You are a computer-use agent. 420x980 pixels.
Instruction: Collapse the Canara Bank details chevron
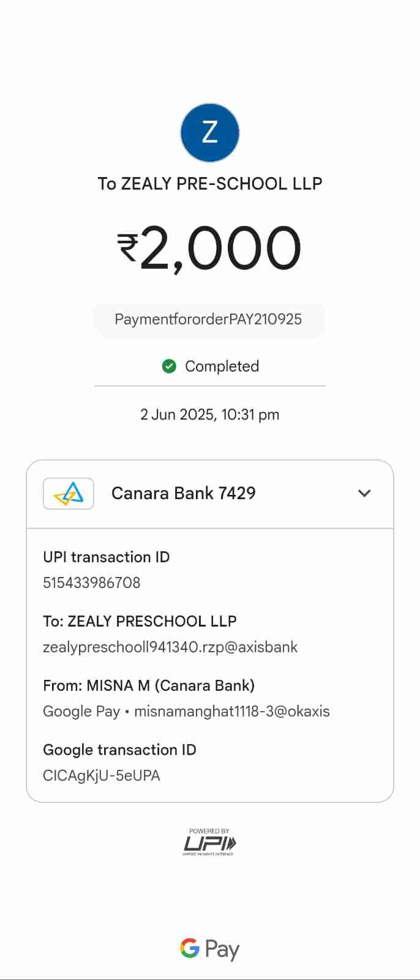364,494
